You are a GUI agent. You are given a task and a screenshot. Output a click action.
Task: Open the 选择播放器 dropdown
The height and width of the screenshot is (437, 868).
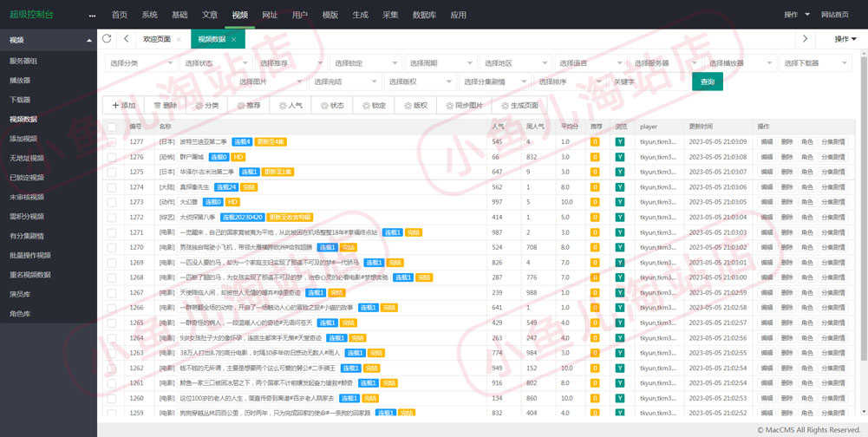click(740, 63)
